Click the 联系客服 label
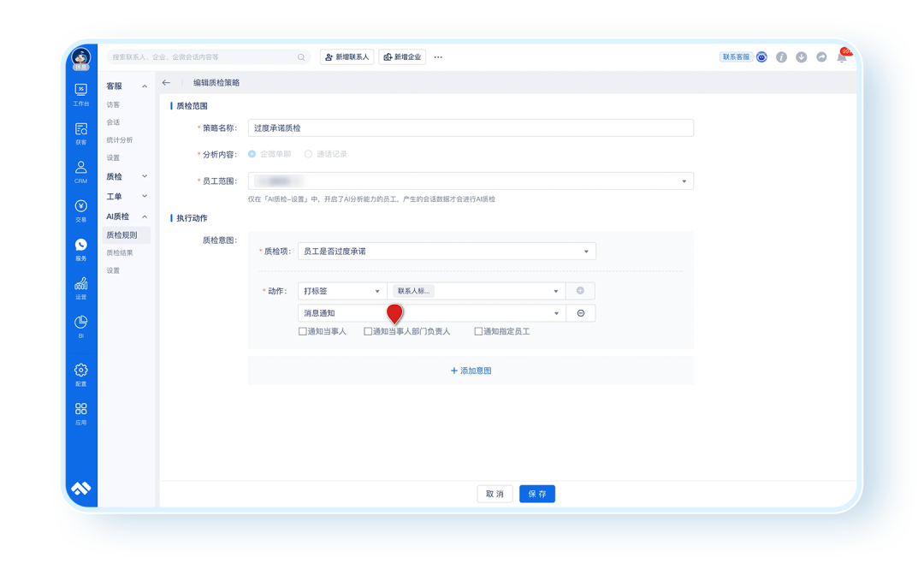The image size is (924, 575). tap(736, 57)
